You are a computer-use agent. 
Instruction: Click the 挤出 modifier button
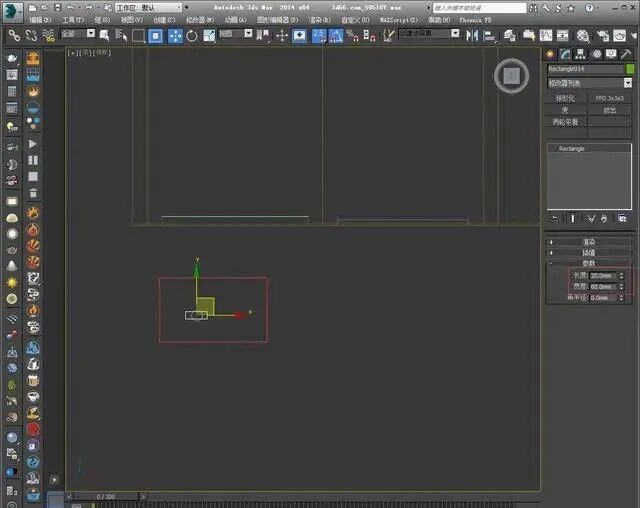(x=609, y=110)
